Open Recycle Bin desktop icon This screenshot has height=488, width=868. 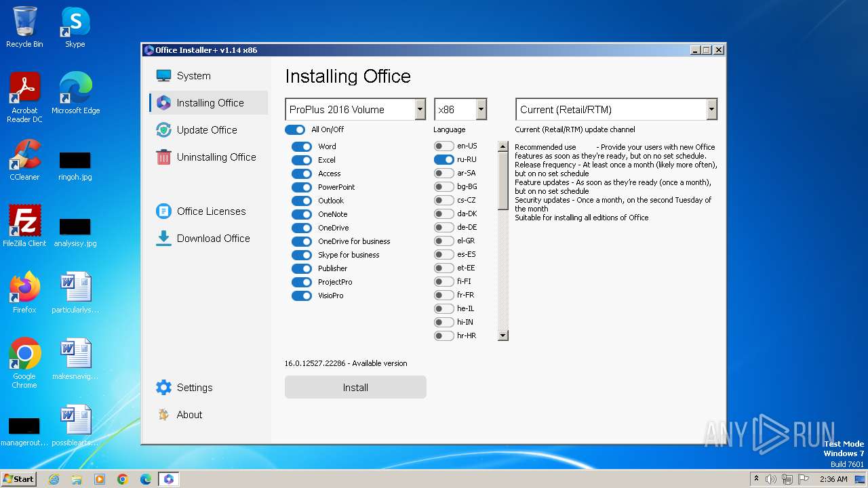click(24, 27)
